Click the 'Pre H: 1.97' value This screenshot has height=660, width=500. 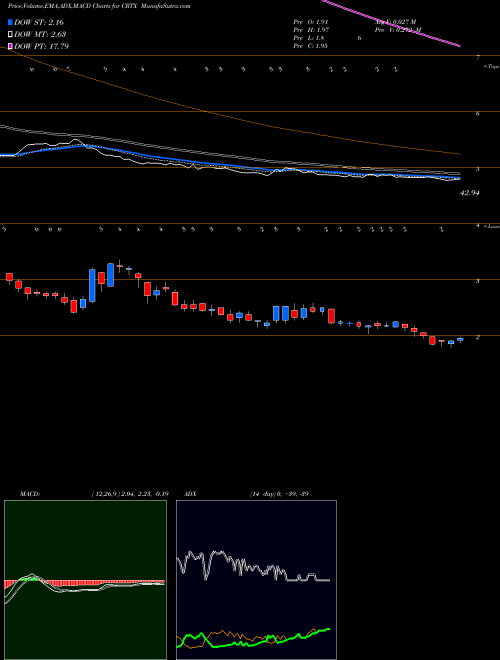[x=311, y=29]
